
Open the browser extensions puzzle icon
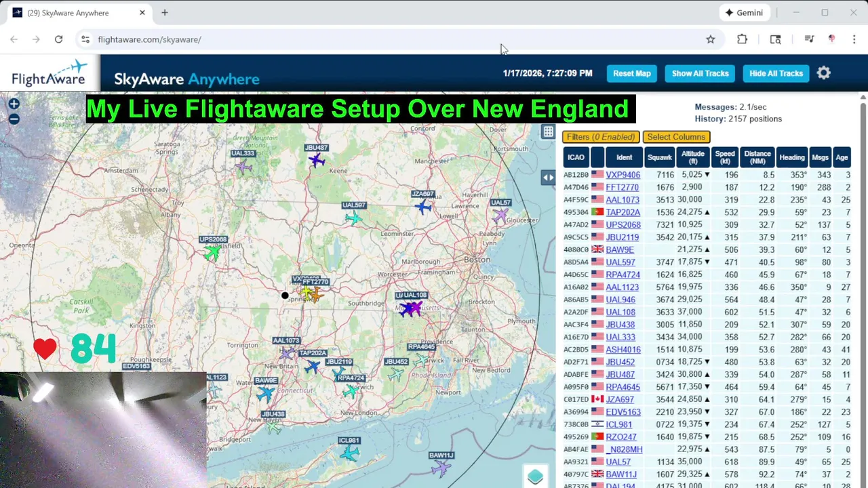click(x=742, y=39)
